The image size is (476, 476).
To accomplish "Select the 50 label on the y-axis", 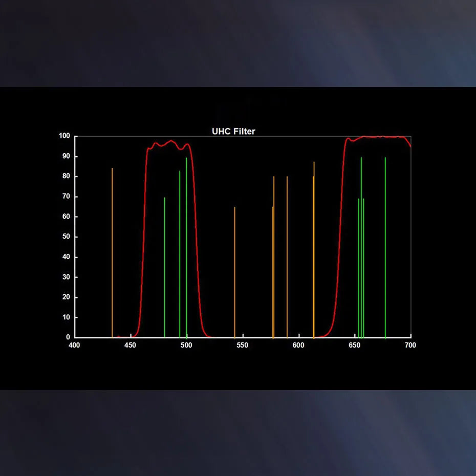I will (x=66, y=237).
